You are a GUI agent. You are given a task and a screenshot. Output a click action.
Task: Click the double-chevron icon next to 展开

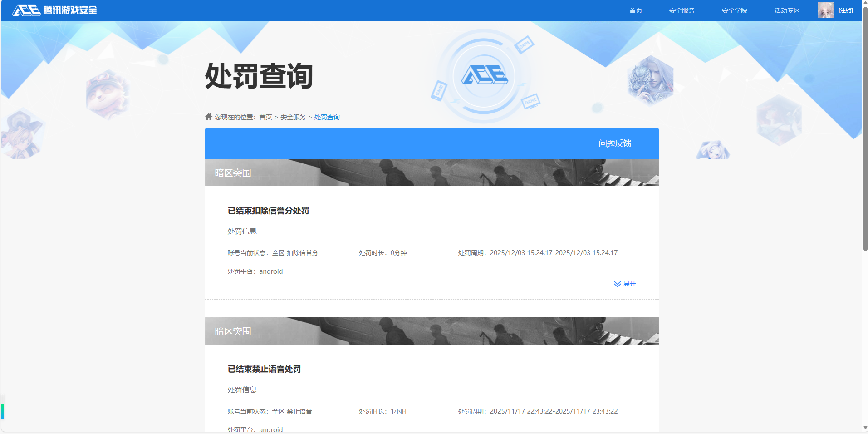point(617,284)
